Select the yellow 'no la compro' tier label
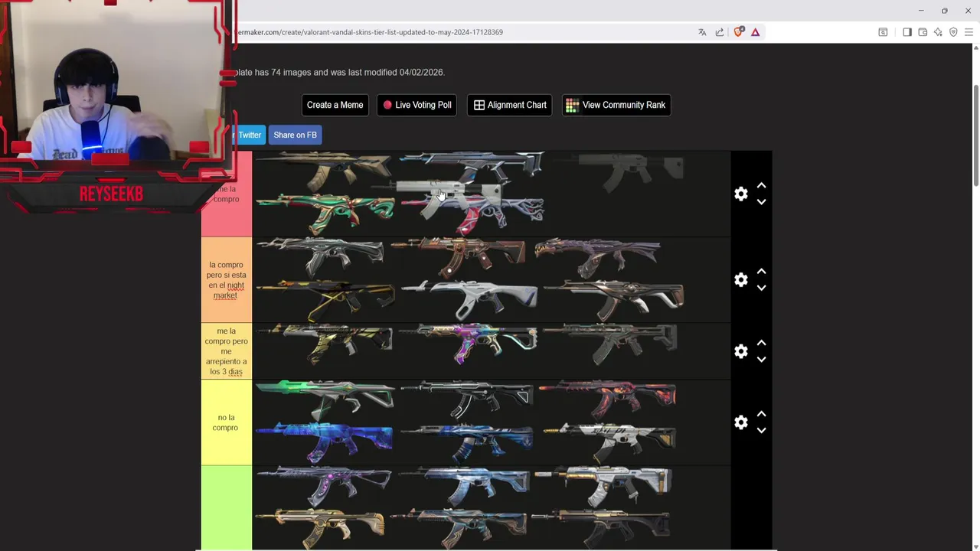The width and height of the screenshot is (980, 551). (x=227, y=422)
